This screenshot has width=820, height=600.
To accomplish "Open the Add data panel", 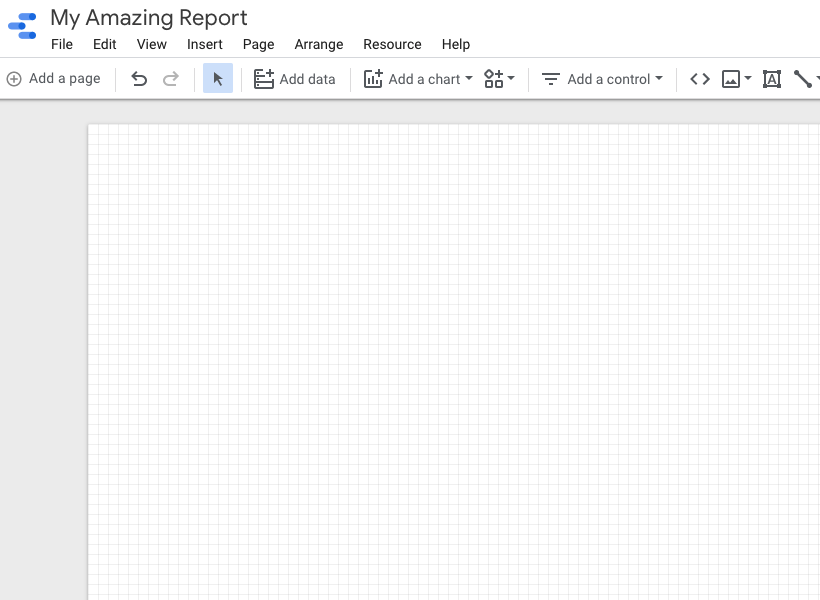I will 294,78.
